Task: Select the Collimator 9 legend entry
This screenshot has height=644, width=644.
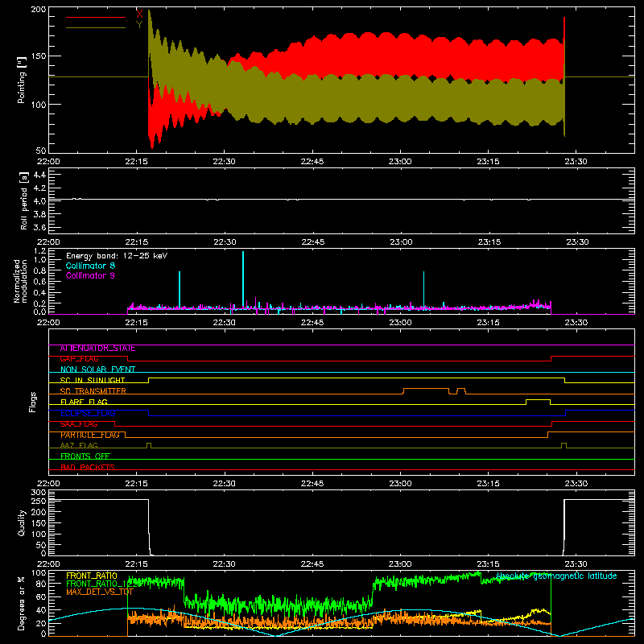Action: point(90,275)
